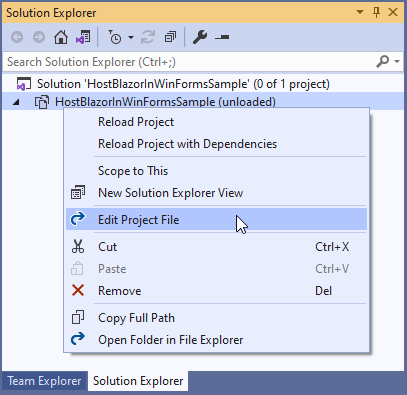Choose Remove from context menu
407x395 pixels.
click(216, 291)
